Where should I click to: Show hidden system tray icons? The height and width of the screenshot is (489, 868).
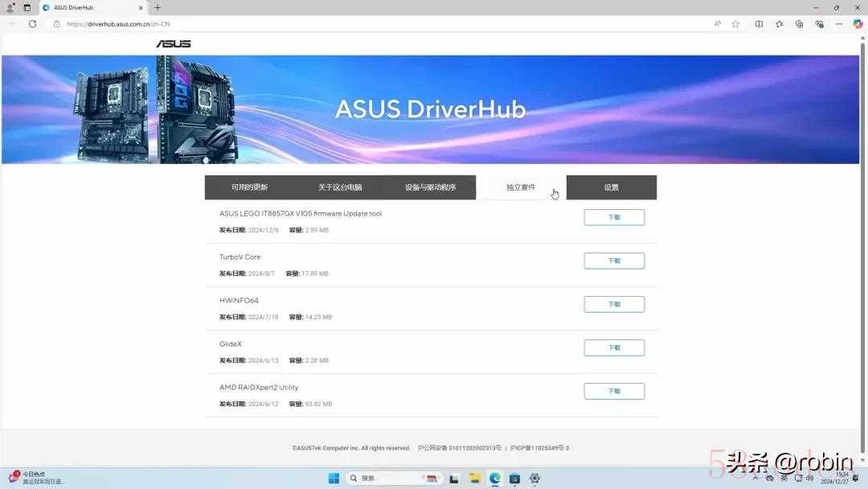pos(755,478)
